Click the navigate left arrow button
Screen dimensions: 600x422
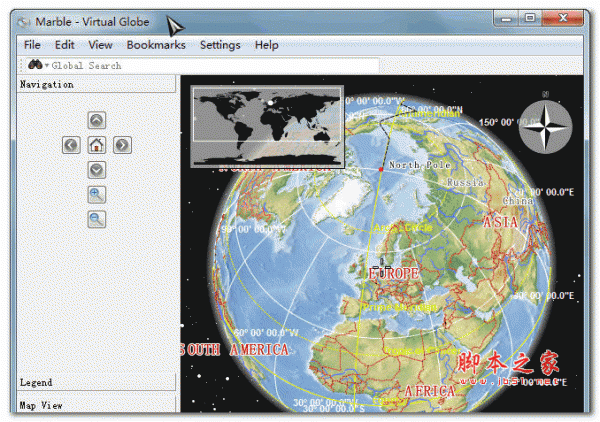point(71,145)
